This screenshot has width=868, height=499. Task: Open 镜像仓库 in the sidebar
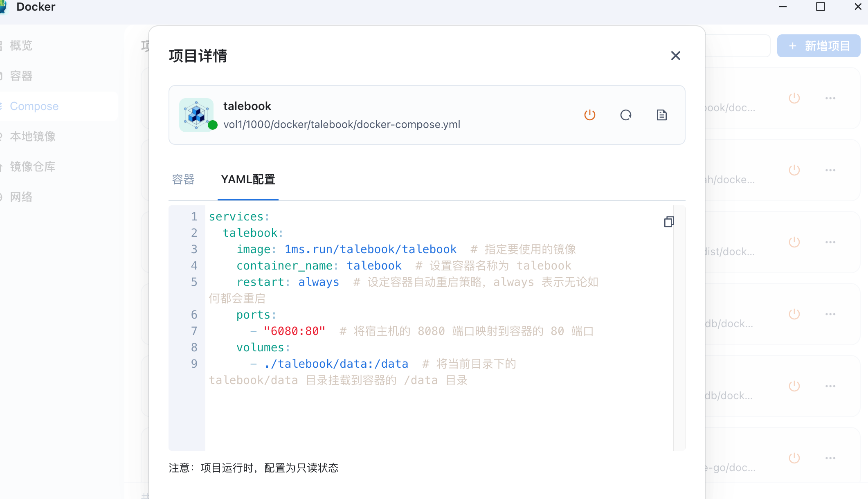[x=32, y=166]
